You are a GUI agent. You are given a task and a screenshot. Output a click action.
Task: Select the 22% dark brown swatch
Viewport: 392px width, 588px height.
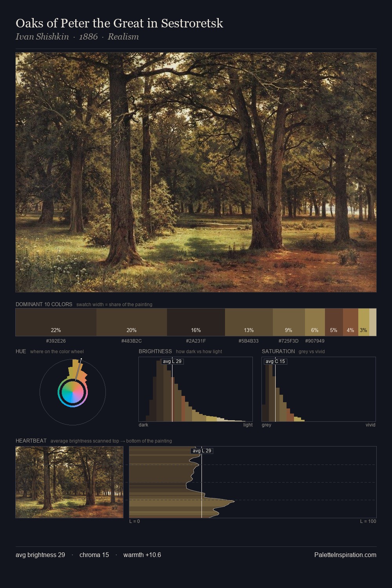coord(56,322)
